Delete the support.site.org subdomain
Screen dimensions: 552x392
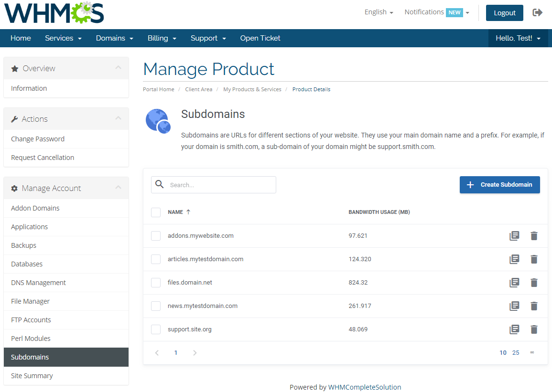(534, 329)
